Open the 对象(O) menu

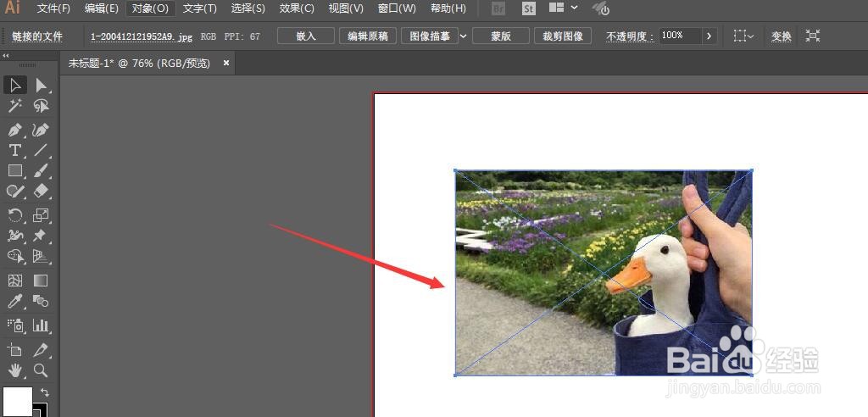(x=150, y=8)
